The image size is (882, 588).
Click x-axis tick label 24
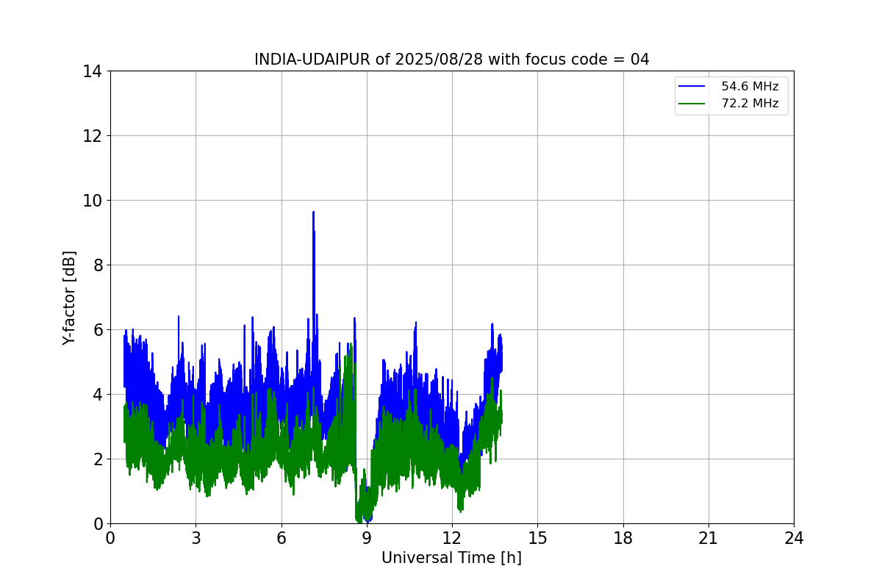794,538
